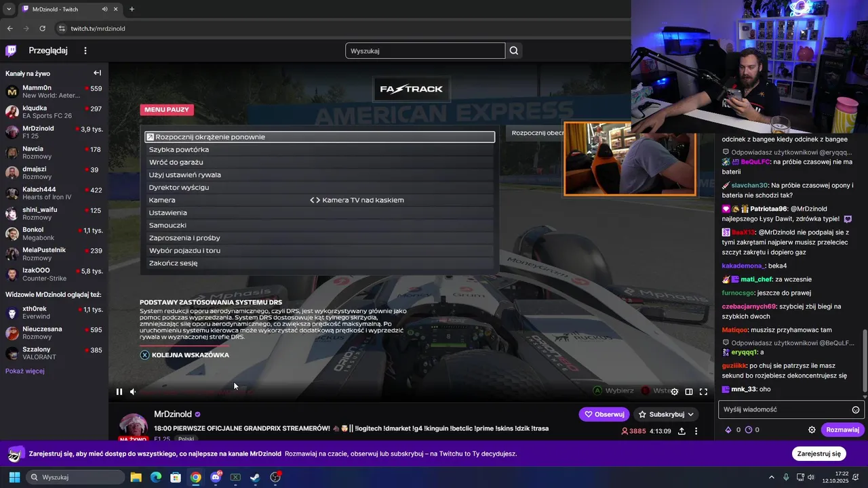Viewport: 868px width, 488px height.
Task: Open Mamm0n channel in sidebar
Action: (x=54, y=91)
